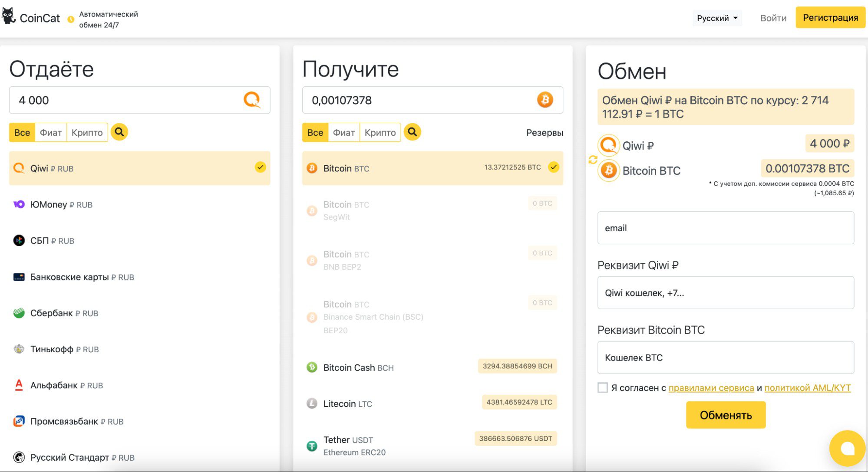This screenshot has height=472, width=868.
Task: Click the checkmark on selected Qiwi row
Action: coord(260,167)
